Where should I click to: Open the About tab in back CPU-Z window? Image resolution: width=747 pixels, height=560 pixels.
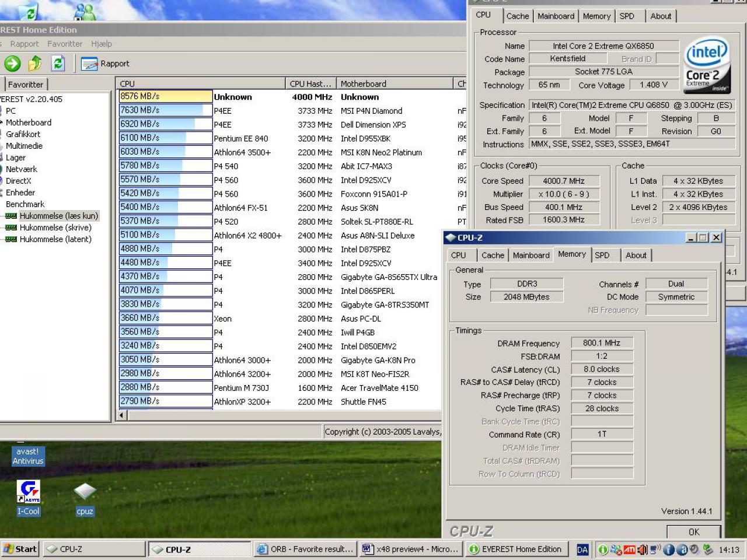click(661, 16)
